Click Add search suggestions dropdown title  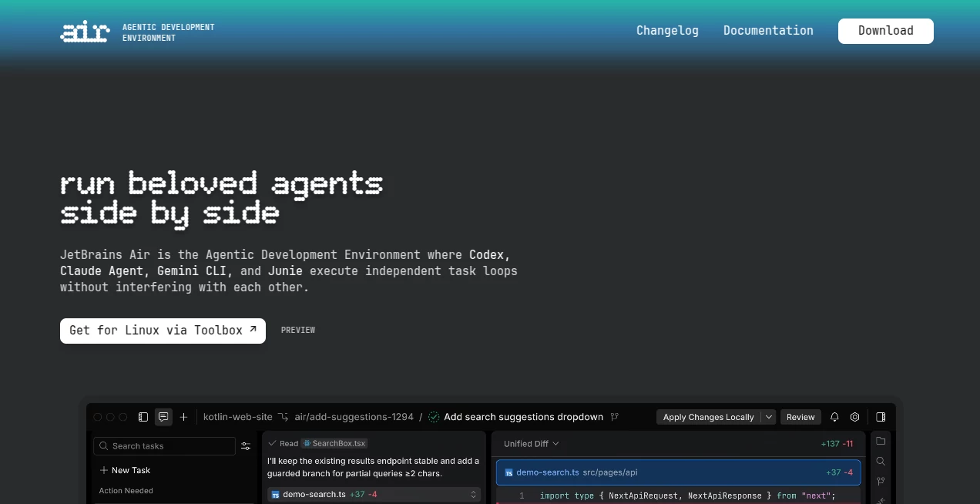point(524,417)
